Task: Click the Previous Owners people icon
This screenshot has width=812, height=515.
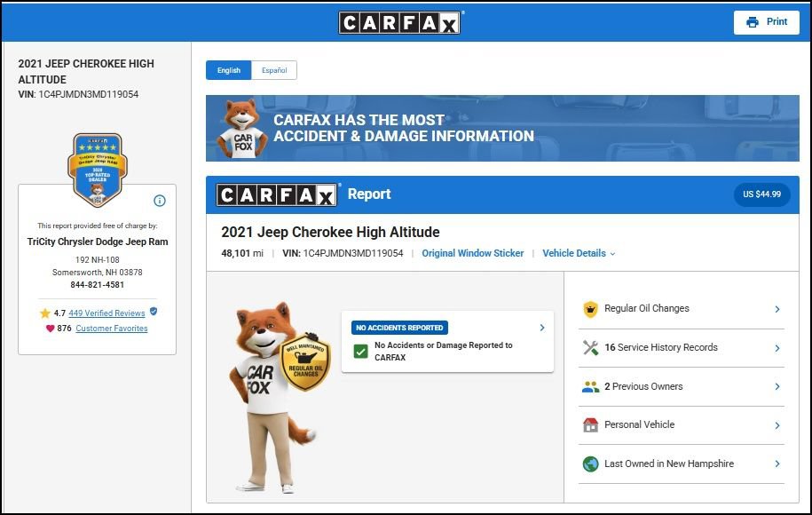Action: point(590,386)
